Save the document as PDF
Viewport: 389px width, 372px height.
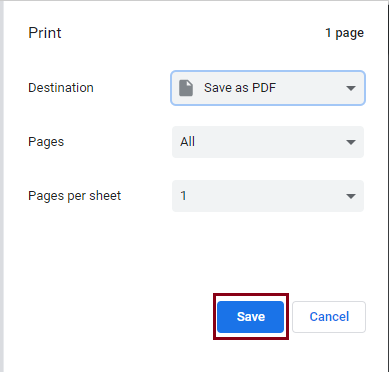(250, 317)
